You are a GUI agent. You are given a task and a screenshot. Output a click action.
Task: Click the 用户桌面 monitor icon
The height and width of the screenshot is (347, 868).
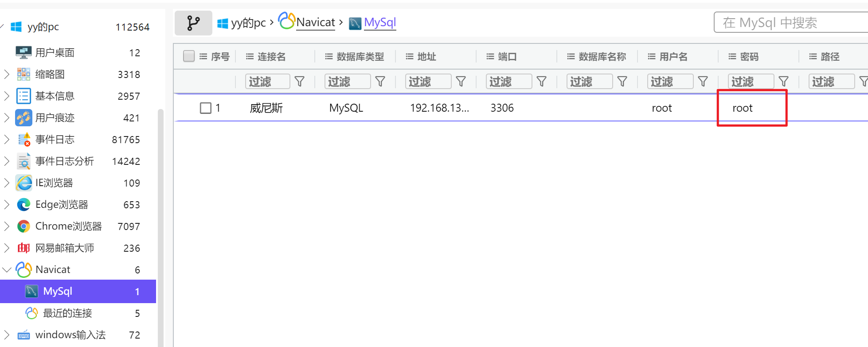click(23, 52)
